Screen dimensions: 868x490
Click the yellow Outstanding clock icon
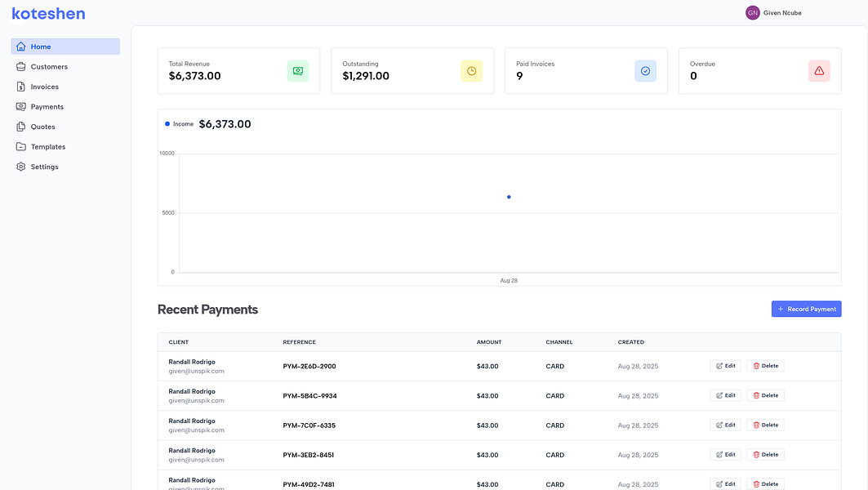click(471, 71)
